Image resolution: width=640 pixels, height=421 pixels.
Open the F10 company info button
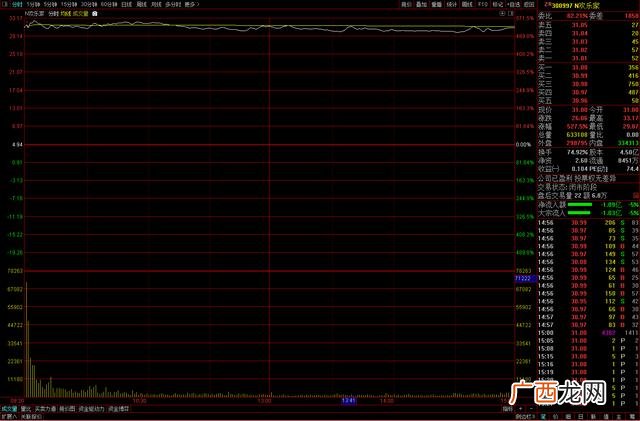point(482,4)
